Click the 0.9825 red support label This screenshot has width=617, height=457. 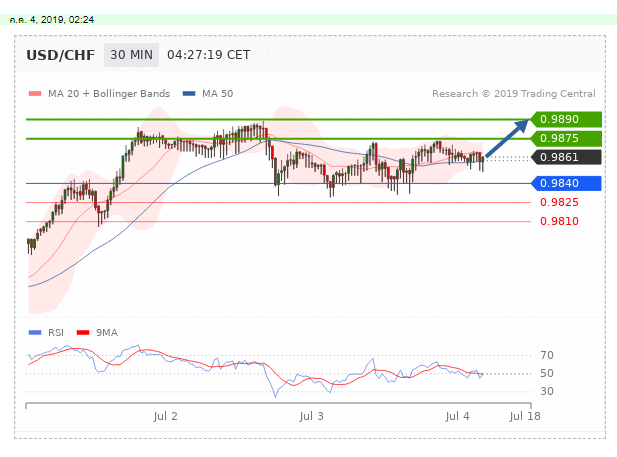[559, 202]
